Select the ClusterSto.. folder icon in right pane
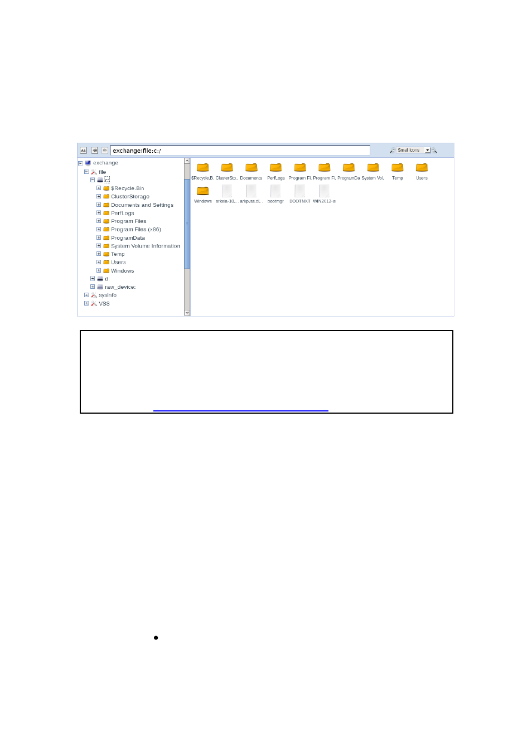532x756 pixels. coord(227,167)
